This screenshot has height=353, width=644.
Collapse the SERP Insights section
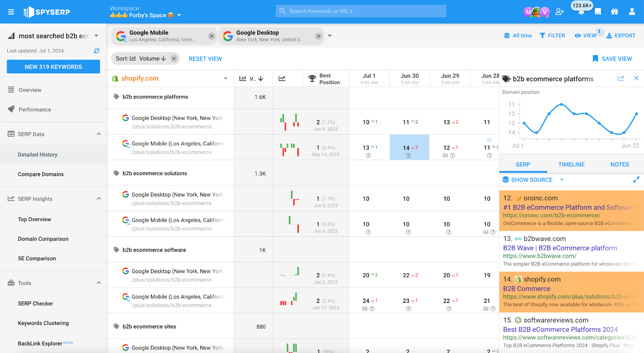(99, 199)
